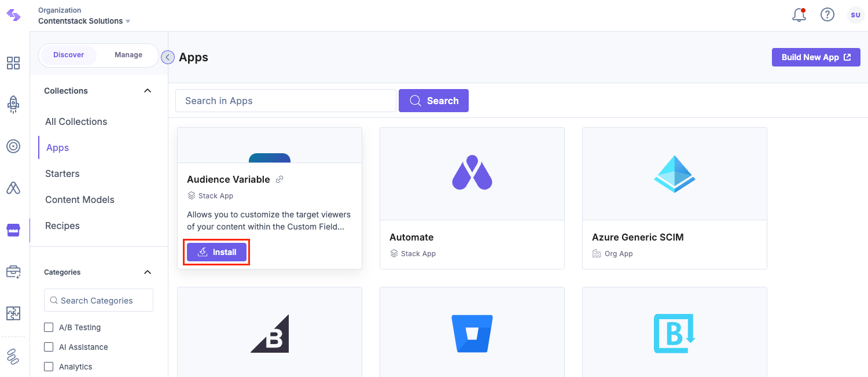Open the dashboard grid icon in sidebar
Screen dimensions: 868x377
13,63
